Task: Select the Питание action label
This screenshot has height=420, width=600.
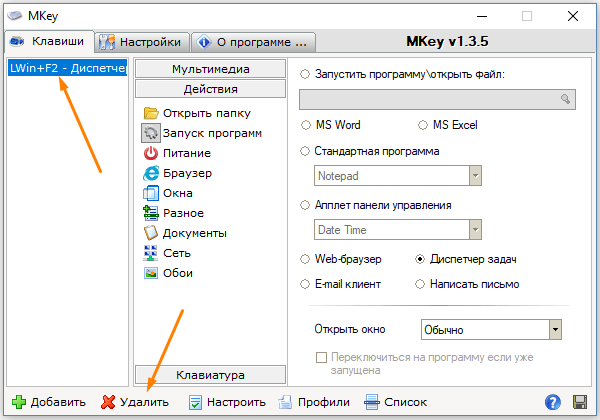Action: pyautogui.click(x=187, y=153)
